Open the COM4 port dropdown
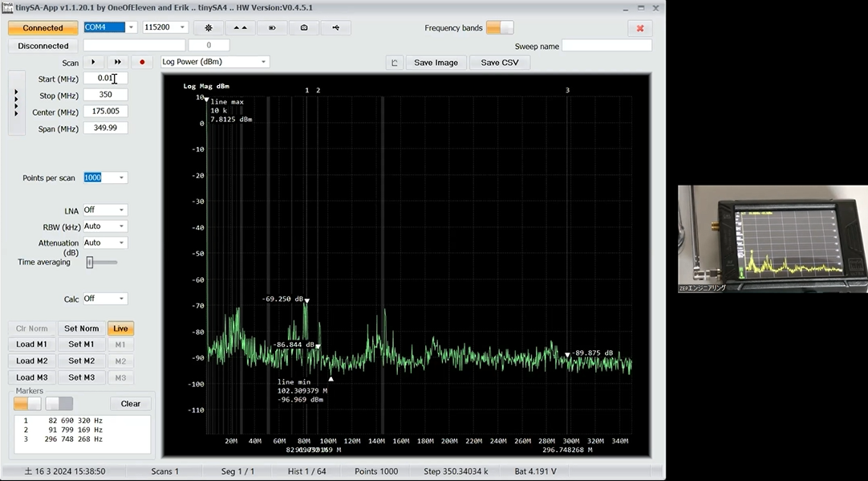868x481 pixels. pos(132,27)
